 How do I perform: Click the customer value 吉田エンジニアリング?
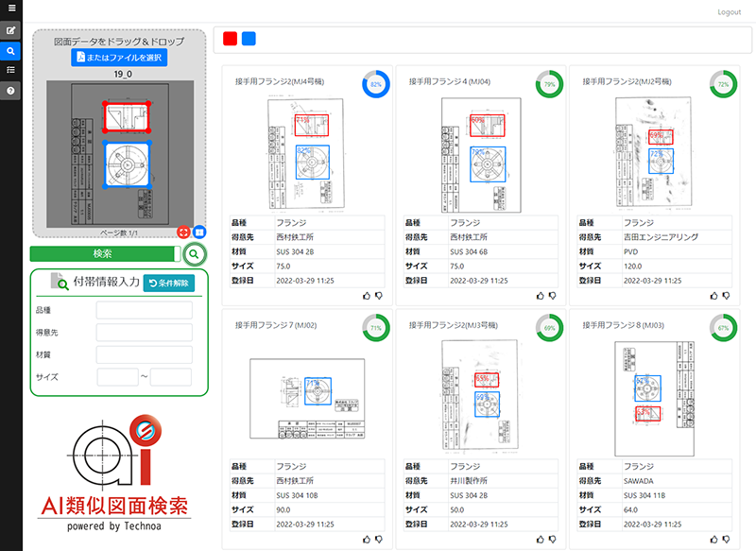point(661,237)
